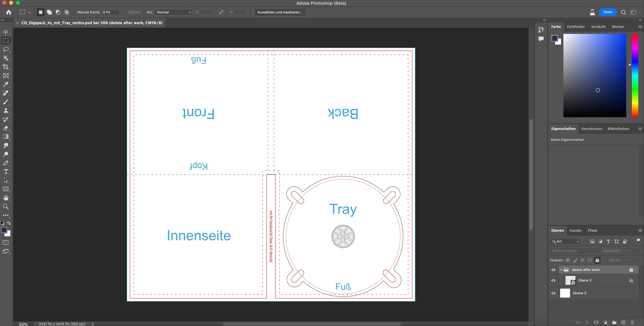Click Auswählen und maskieren button
The height and width of the screenshot is (326, 644).
(x=280, y=12)
